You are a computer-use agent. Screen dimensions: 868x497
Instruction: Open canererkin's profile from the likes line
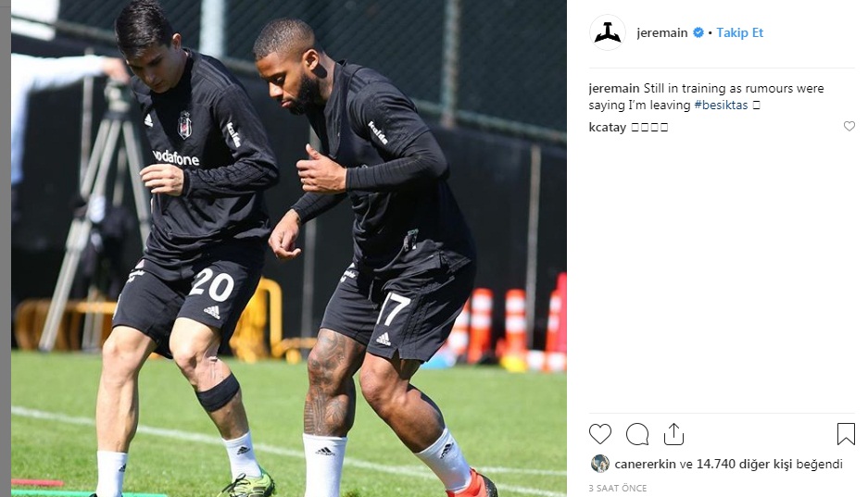coord(645,464)
